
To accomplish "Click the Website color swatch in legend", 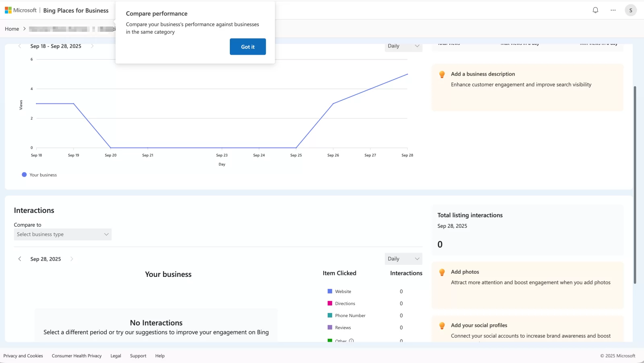I will pos(330,291).
